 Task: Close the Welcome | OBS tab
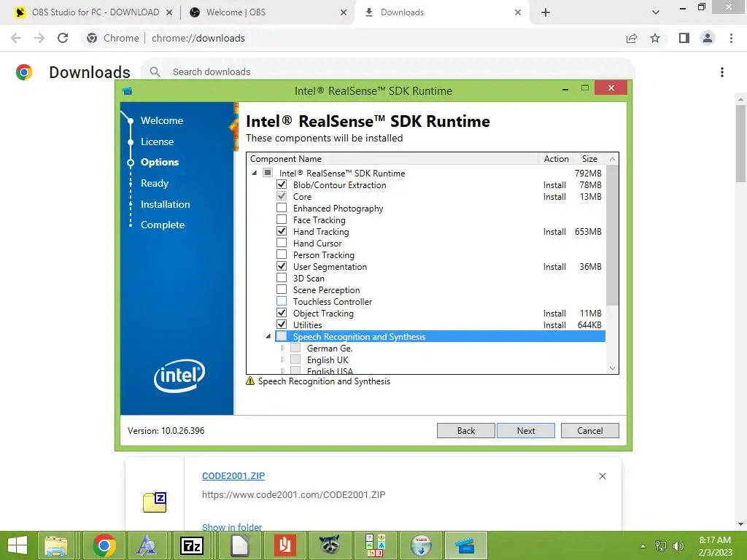(343, 12)
